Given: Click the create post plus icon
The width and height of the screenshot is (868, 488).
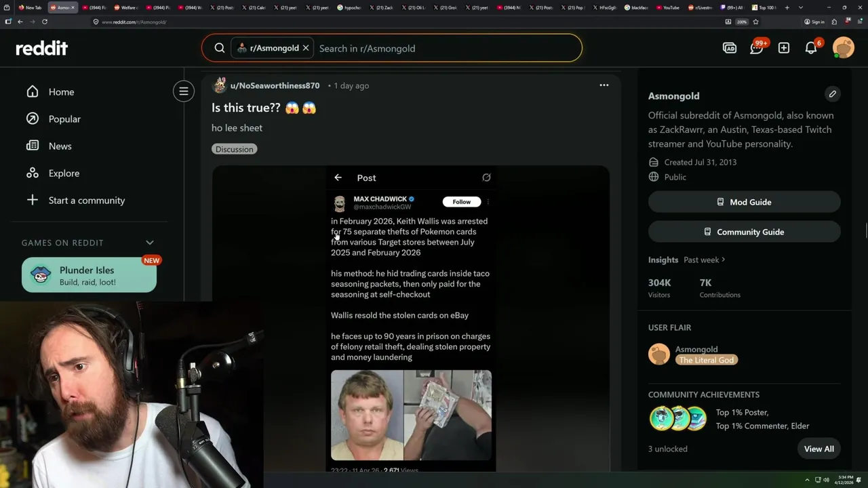Looking at the screenshot, I should pyautogui.click(x=784, y=48).
